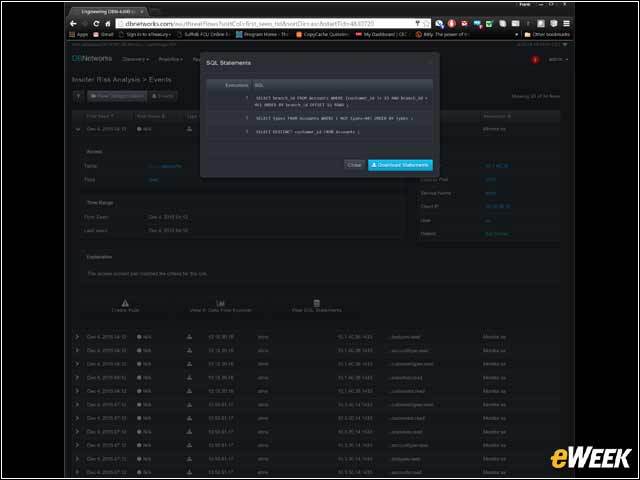640x480 pixels.
Task: Click the browser reload icon
Action: pyautogui.click(x=96, y=24)
